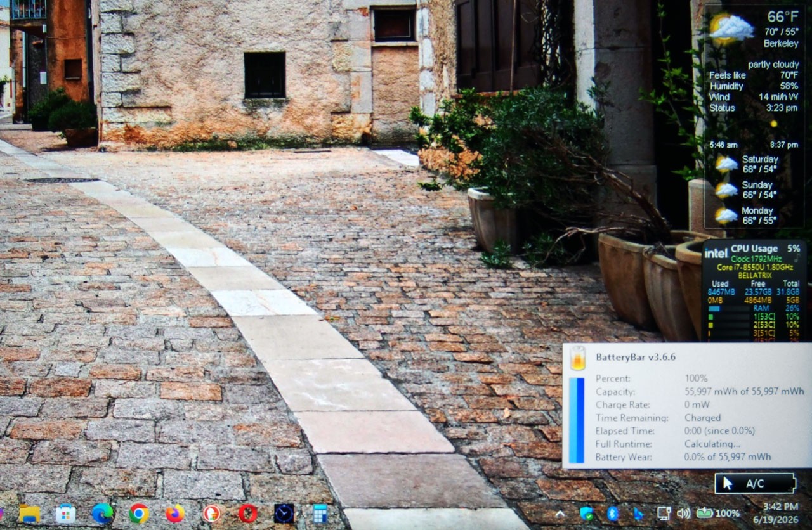The image size is (812, 530).
Task: Click the Humidity 58% reading
Action: pyautogui.click(x=754, y=86)
